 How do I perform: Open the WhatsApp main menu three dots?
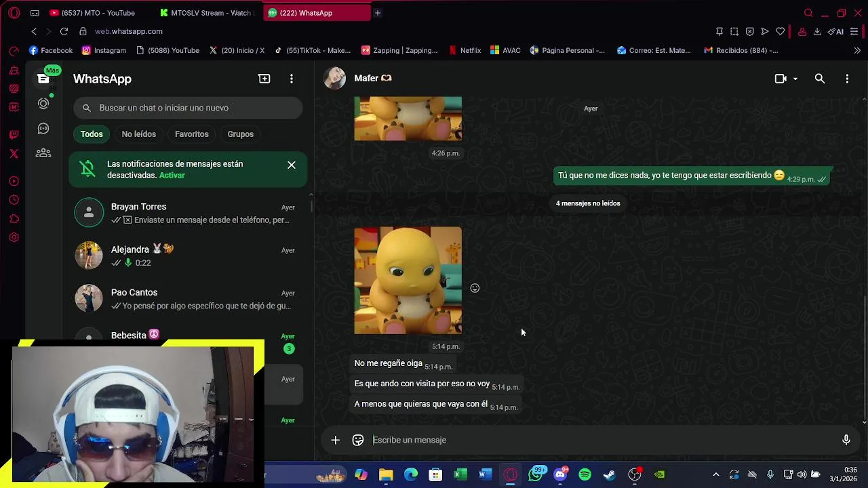tap(292, 79)
